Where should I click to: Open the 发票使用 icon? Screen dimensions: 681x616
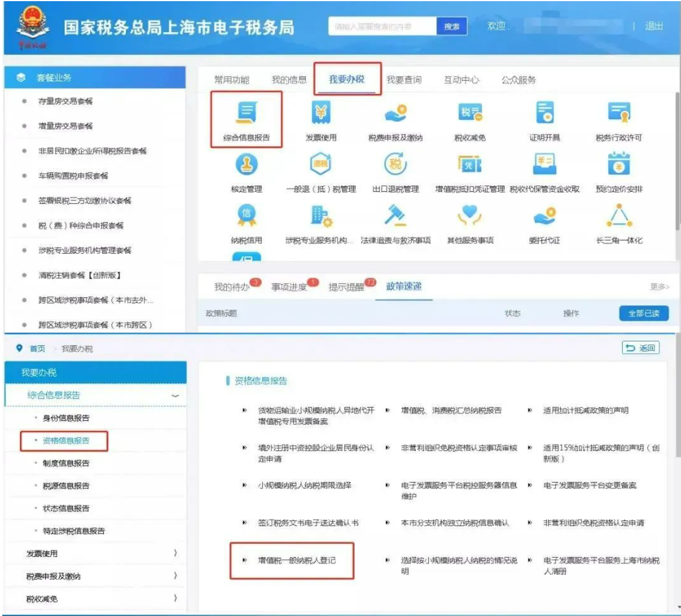point(321,112)
